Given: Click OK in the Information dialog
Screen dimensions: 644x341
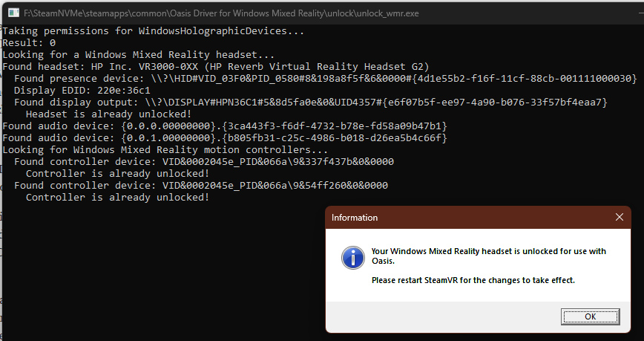Looking at the screenshot, I should pos(590,316).
